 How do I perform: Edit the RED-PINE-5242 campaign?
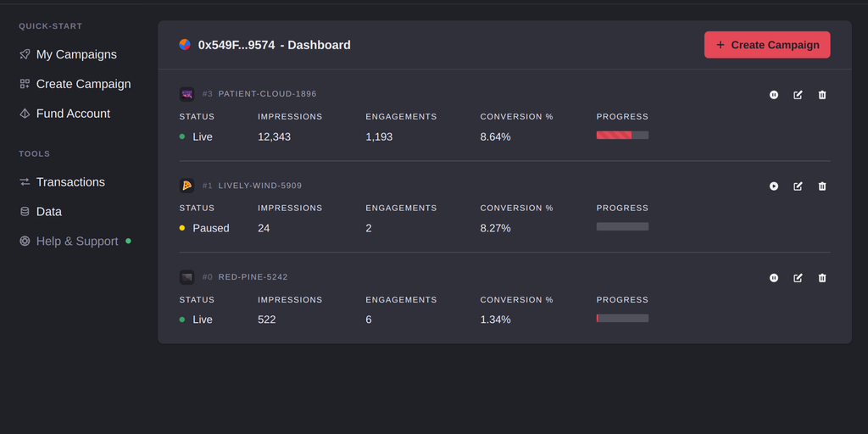(x=798, y=278)
